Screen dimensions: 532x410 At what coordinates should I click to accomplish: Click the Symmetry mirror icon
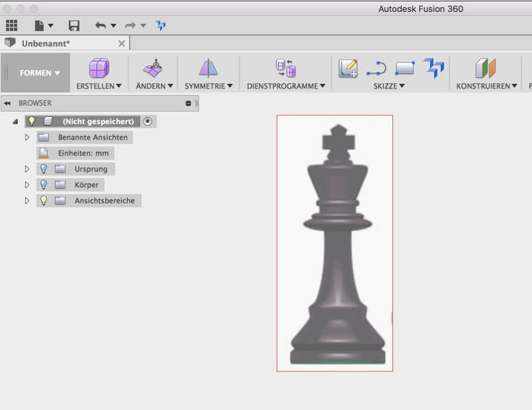click(x=208, y=68)
